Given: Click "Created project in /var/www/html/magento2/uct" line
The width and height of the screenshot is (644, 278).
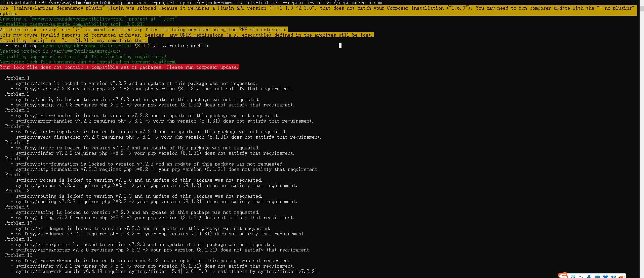Looking at the screenshot, I should [x=61, y=51].
